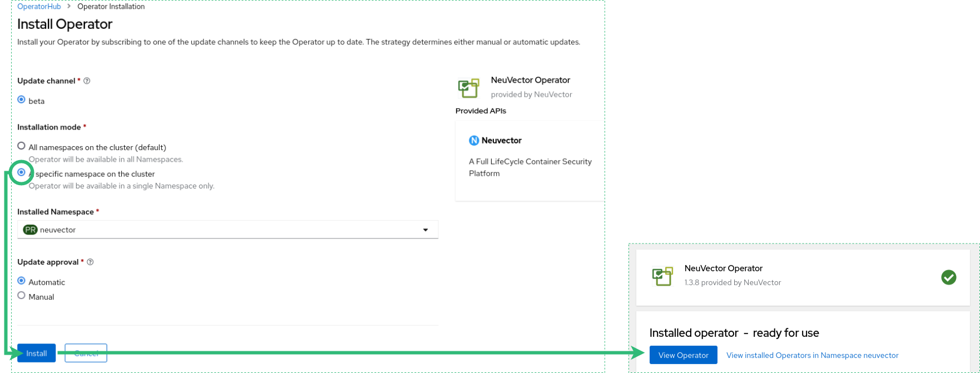
Task: Click the green success checkmark icon
Action: pos(948,277)
